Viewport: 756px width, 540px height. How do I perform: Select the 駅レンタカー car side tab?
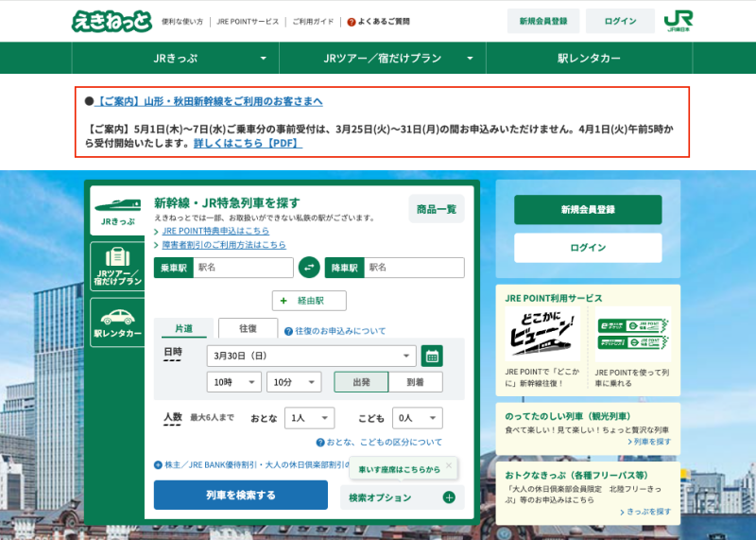pos(117,322)
